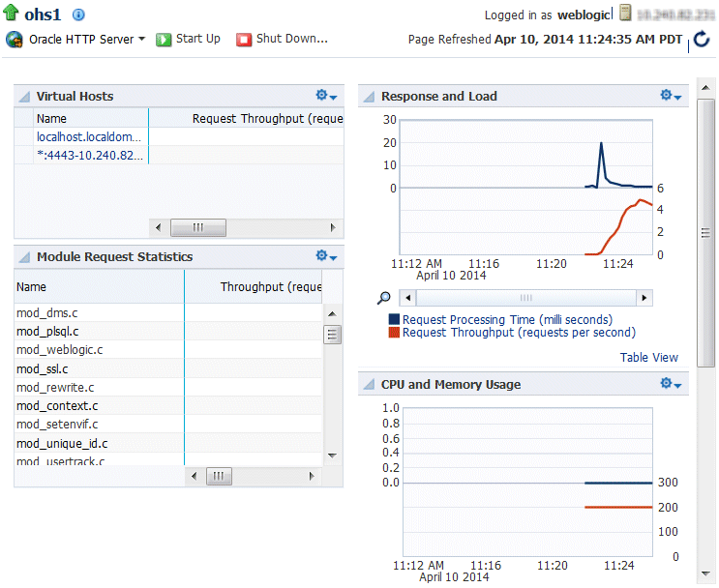The height and width of the screenshot is (588, 719).
Task: Open the *:4443-10.240.82... virtual host link
Action: point(90,156)
